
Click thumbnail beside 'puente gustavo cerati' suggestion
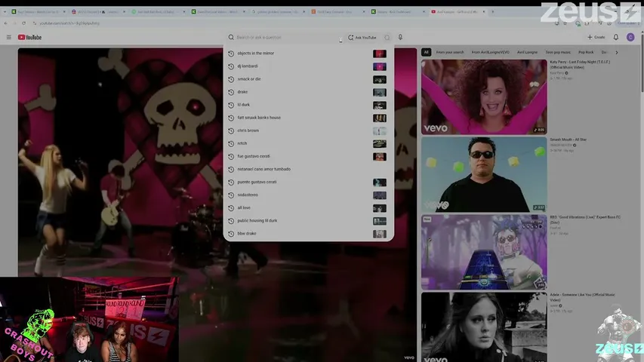(380, 183)
